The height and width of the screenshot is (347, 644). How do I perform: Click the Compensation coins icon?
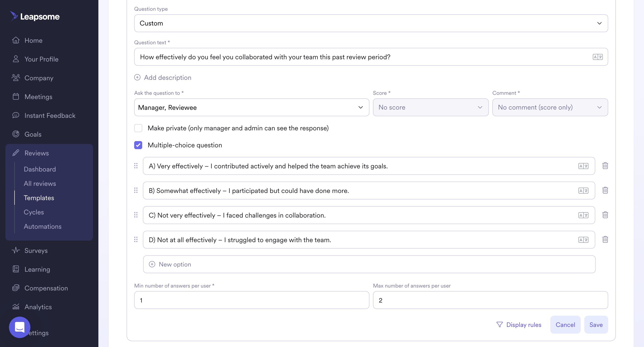click(16, 288)
